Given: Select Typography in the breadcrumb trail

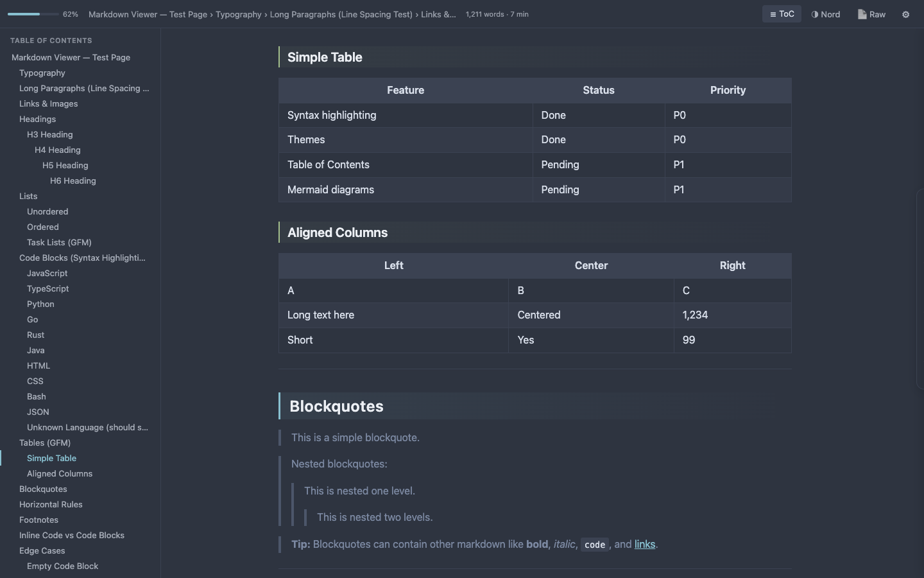Looking at the screenshot, I should 239,13.
